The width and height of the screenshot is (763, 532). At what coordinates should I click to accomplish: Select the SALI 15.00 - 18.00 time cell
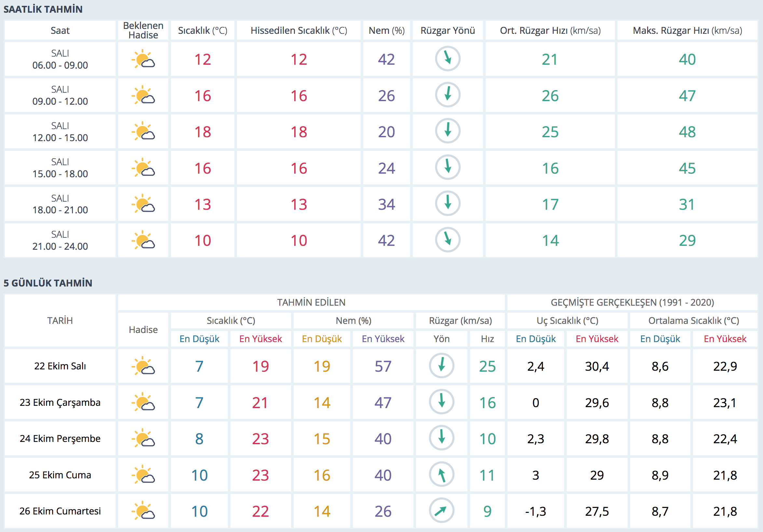(x=60, y=168)
